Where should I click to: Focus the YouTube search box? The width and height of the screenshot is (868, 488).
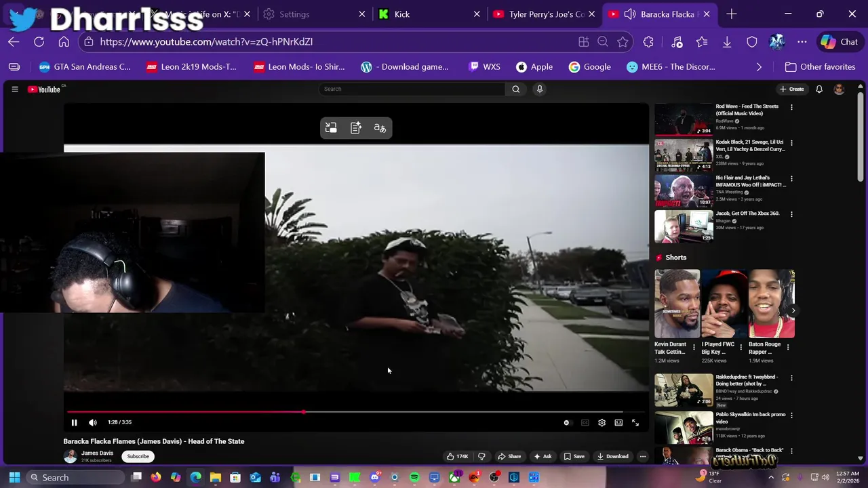point(412,89)
